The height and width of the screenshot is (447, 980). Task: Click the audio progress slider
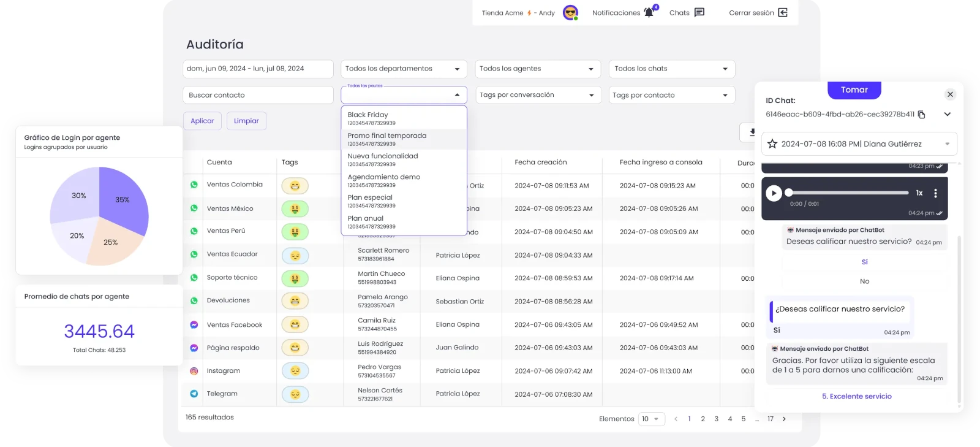(x=848, y=193)
